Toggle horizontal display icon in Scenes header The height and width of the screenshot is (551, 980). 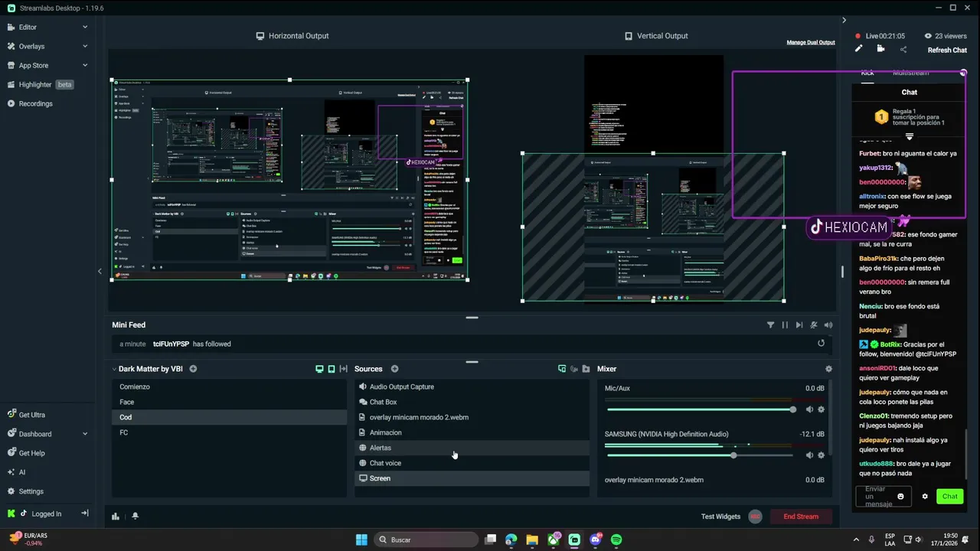tap(319, 369)
